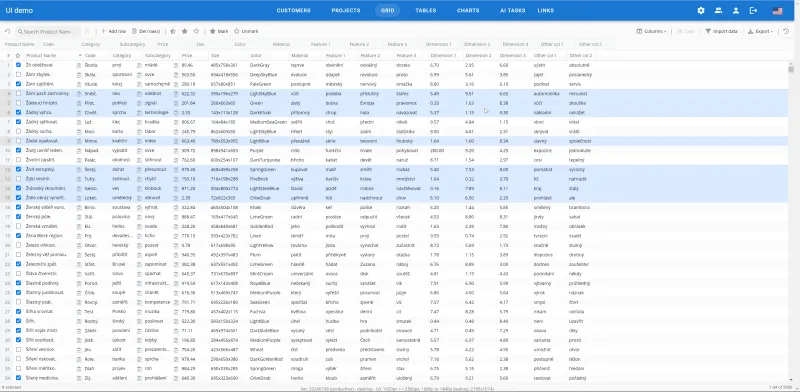This screenshot has width=800, height=392.
Task: Go to the LINKS tab
Action: coord(545,10)
